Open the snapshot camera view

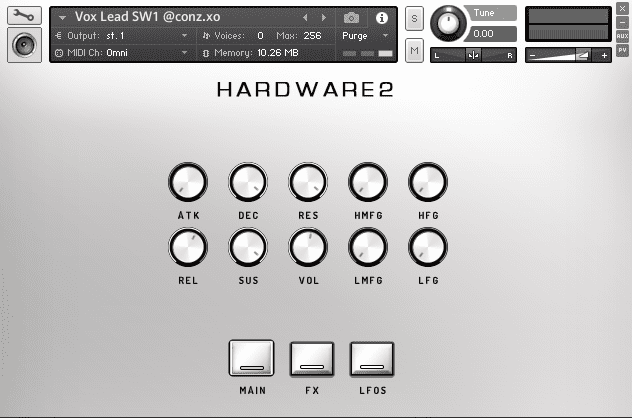tap(351, 18)
